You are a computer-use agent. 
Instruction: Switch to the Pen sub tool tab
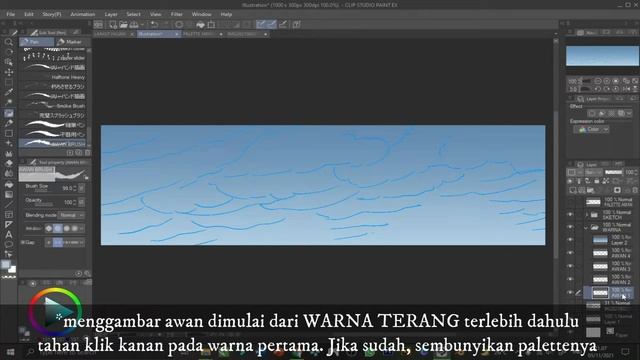point(36,42)
